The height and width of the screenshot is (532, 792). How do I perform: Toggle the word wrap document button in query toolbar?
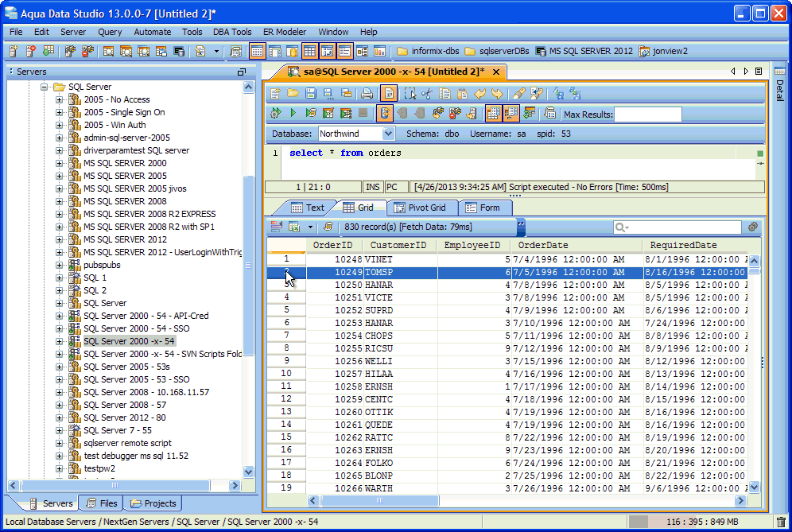(x=388, y=94)
